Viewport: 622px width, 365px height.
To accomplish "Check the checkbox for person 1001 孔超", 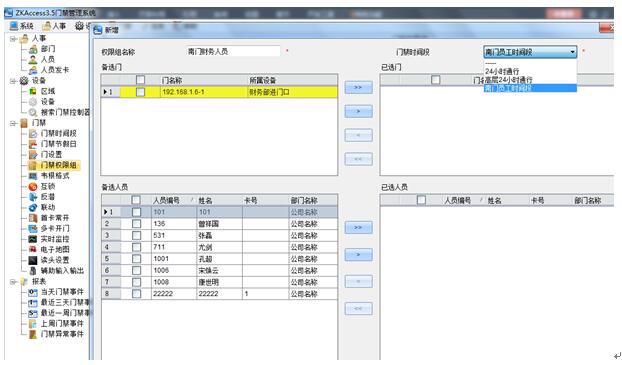I will point(136,259).
